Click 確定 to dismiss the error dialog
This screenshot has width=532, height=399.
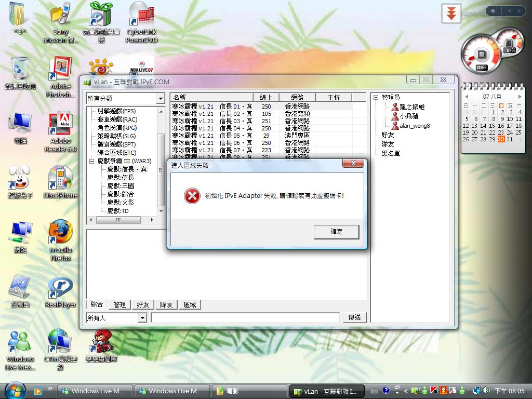pyautogui.click(x=336, y=232)
